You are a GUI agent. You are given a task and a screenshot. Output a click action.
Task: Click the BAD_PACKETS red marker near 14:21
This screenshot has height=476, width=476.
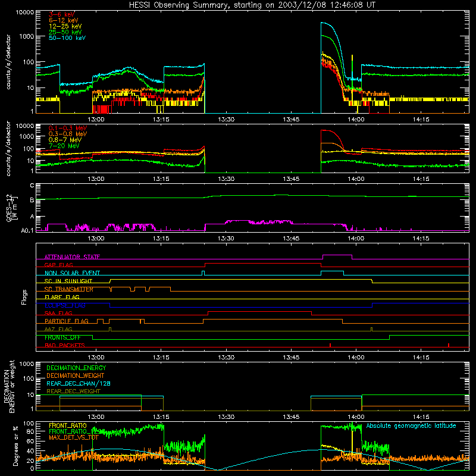[x=449, y=345]
